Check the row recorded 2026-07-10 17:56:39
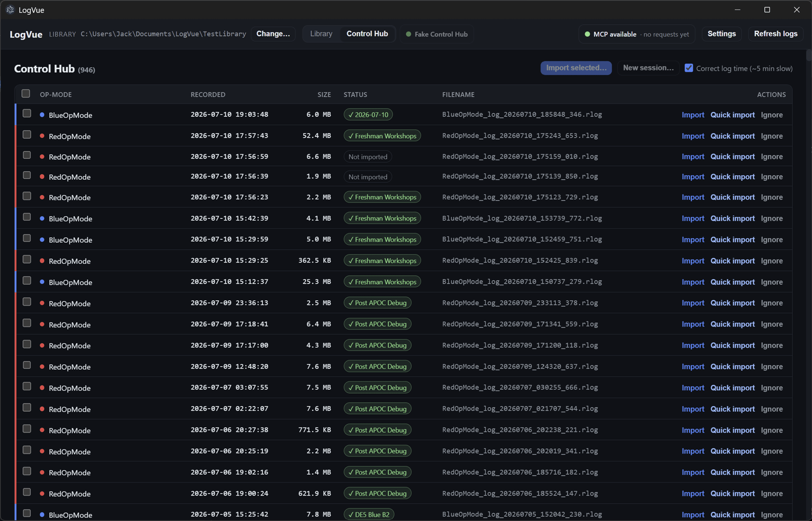The height and width of the screenshot is (521, 812). tap(27, 175)
